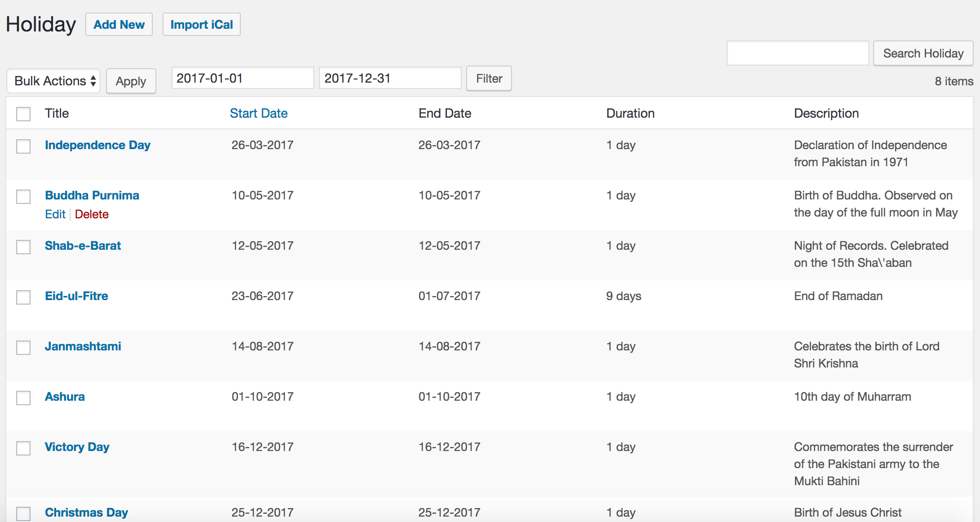980x522 pixels.
Task: Check the Independence Day row checkbox
Action: [x=23, y=146]
